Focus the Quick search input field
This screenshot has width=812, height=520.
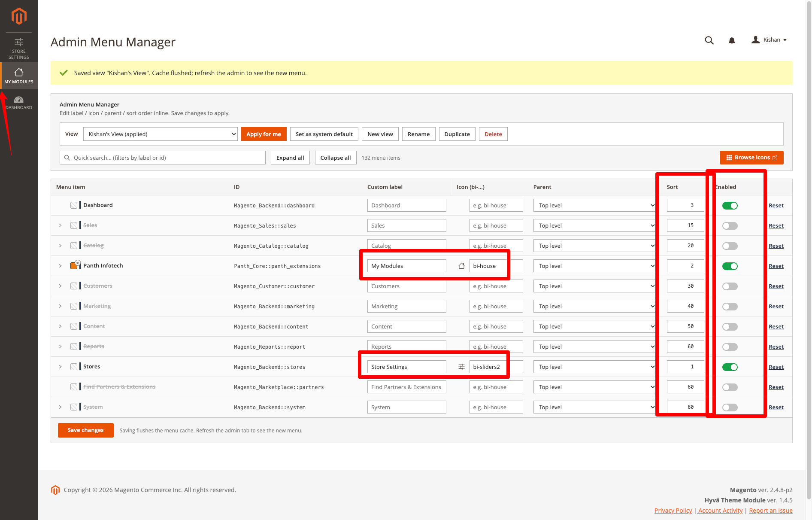tap(163, 158)
